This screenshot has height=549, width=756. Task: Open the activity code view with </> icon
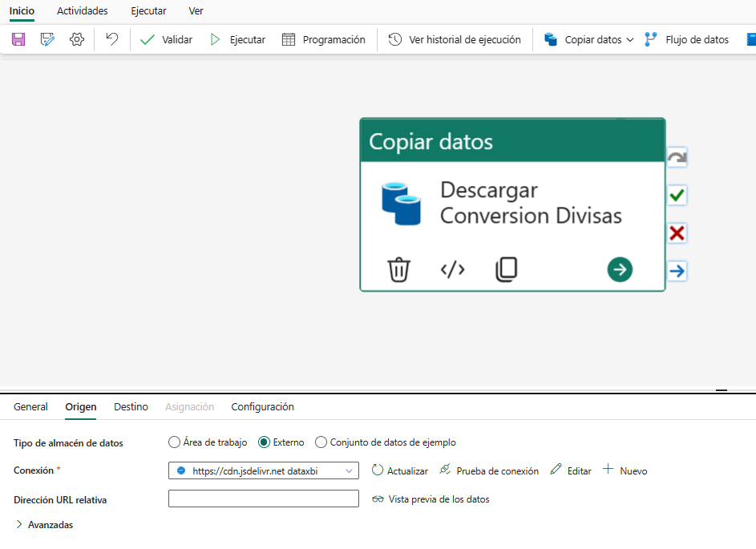[451, 270]
